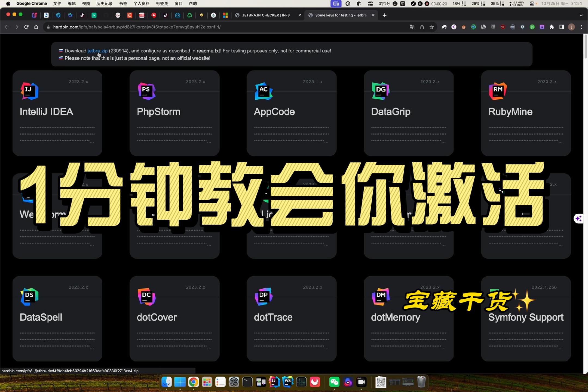
Task: Select the dotTrace card title
Action: click(x=273, y=317)
